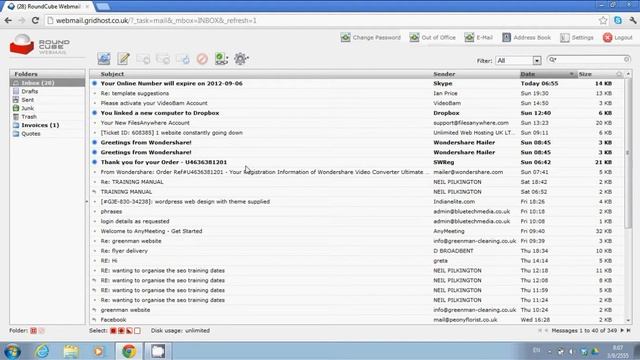Jump to last page of messages
This screenshot has width=640, height=360.
629,331
